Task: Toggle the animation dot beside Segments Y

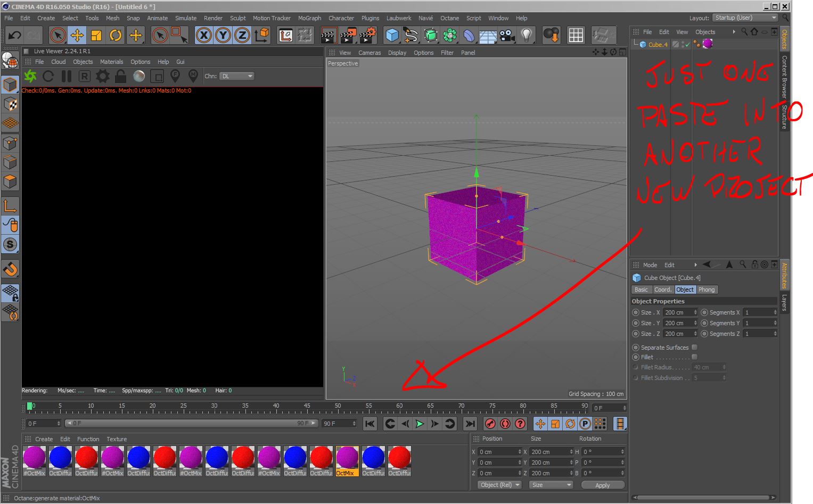Action: click(x=704, y=323)
